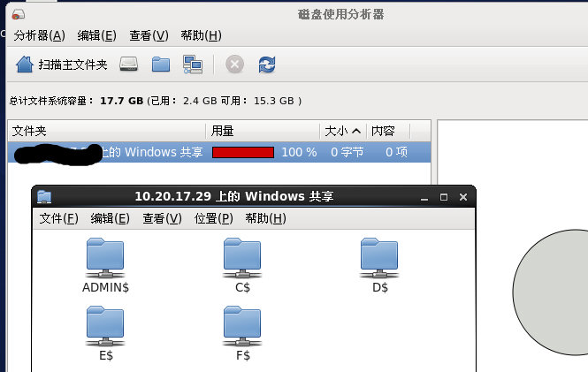This screenshot has height=372, width=588.
Task: Select the Windows 共享 row in folder list
Action: [x=219, y=152]
